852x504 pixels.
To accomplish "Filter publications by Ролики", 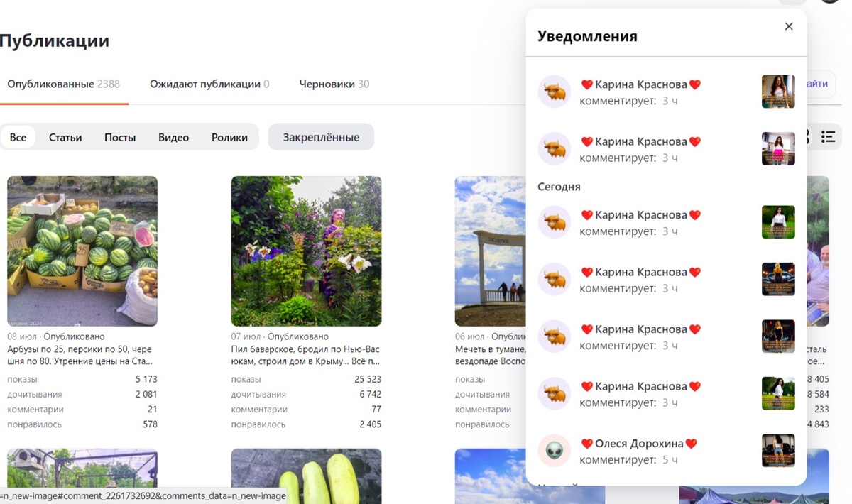I will (229, 137).
